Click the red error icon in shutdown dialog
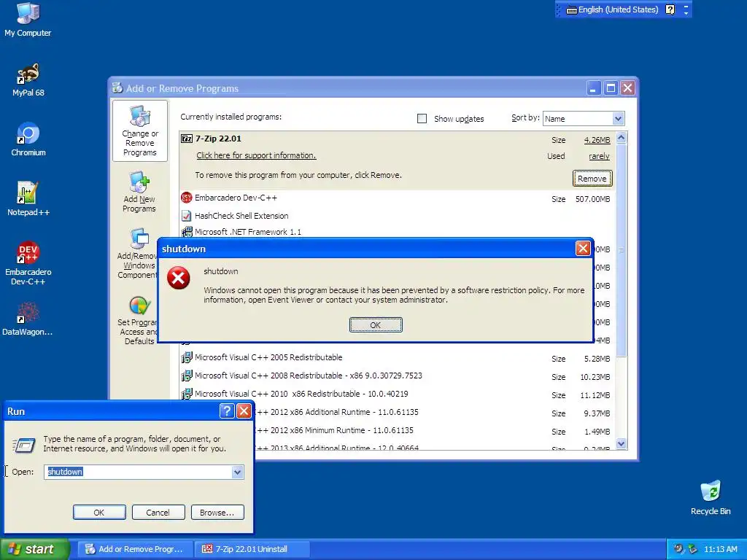747x560 pixels. 179,278
